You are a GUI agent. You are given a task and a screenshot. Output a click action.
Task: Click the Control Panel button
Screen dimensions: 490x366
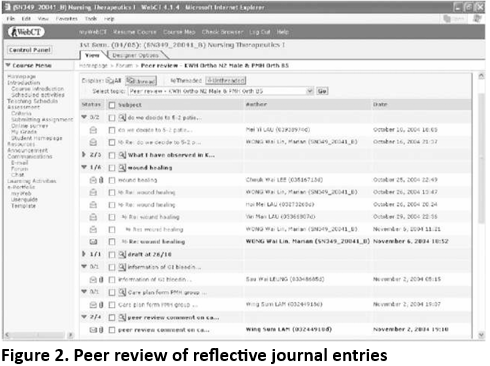(30, 50)
